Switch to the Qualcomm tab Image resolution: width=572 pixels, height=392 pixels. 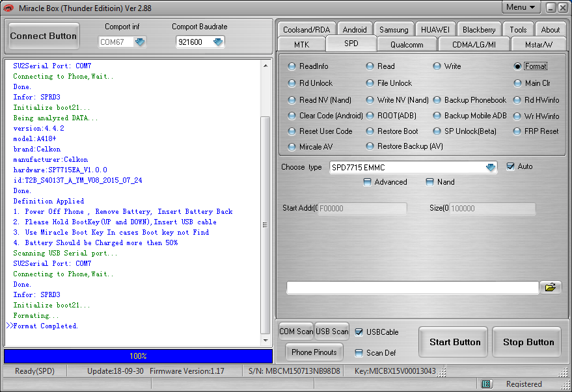click(x=407, y=44)
